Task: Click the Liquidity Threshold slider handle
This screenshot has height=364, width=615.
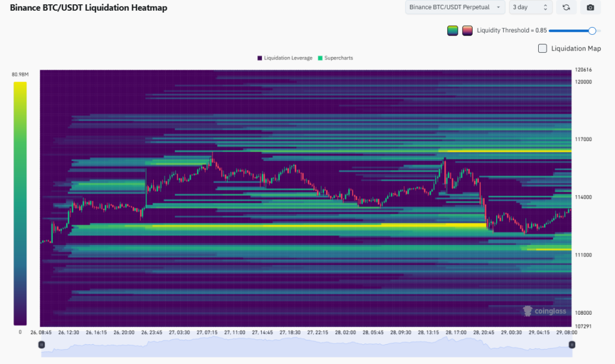Action: click(x=592, y=31)
